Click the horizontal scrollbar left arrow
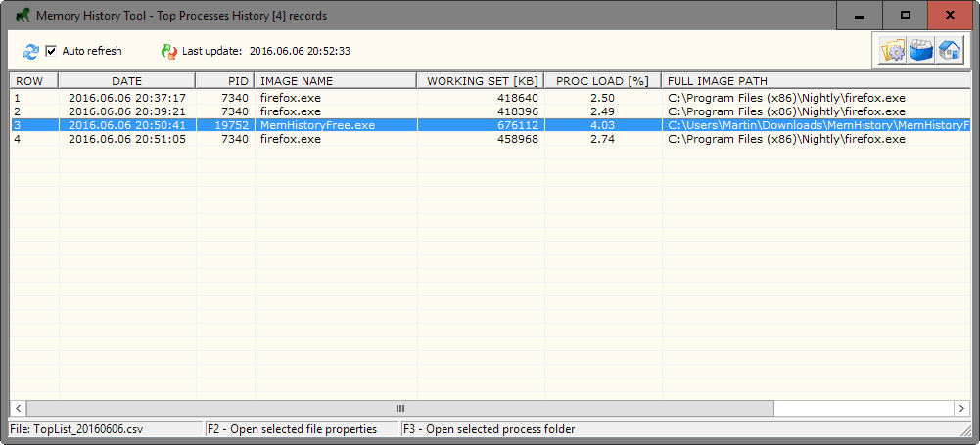Screen dimensions: 980x445 18,408
